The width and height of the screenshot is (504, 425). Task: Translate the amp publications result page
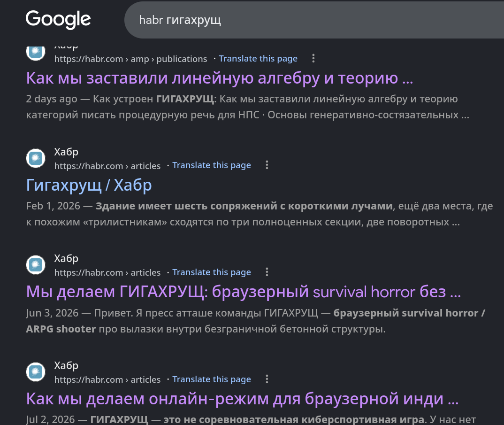tap(258, 59)
